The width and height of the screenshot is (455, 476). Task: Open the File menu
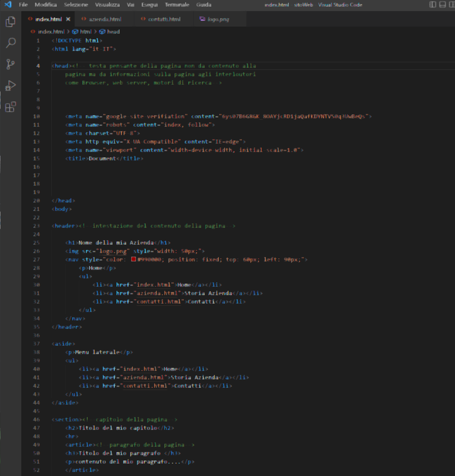(x=23, y=4)
